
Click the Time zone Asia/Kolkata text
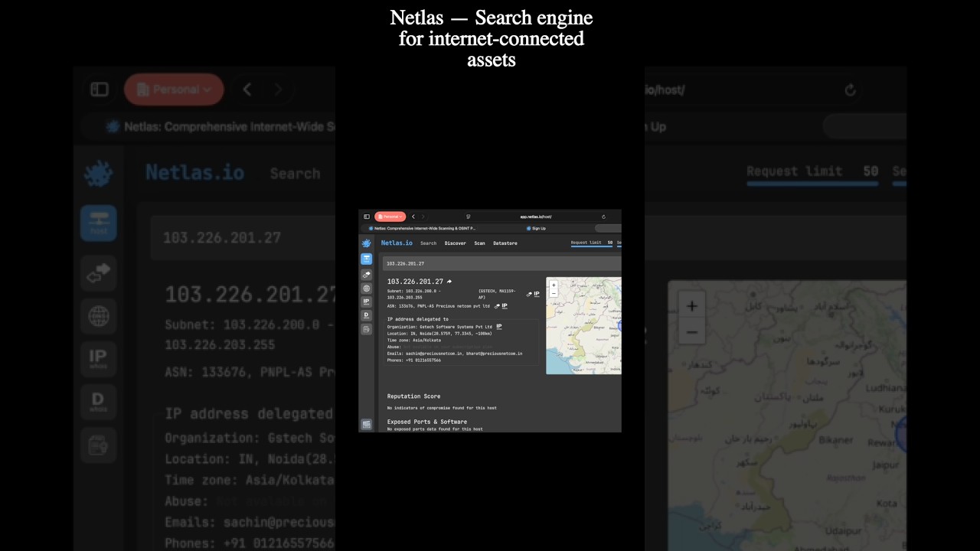[414, 340]
